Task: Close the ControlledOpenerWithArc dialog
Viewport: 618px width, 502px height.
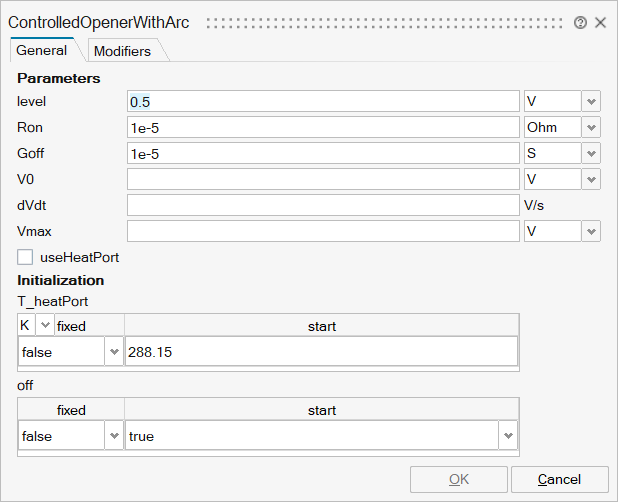Action: click(x=600, y=22)
